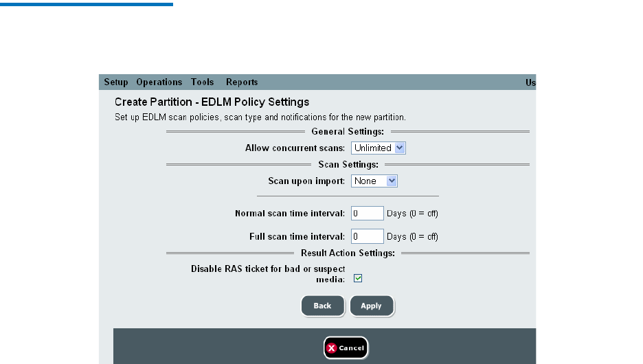643x364 pixels.
Task: Click the partially visible 'Us' menu item
Action: click(530, 82)
